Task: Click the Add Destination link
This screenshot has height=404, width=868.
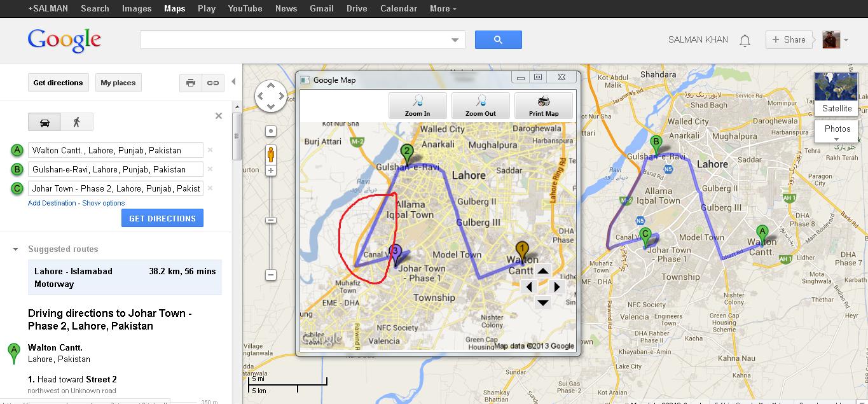Action: pos(52,203)
